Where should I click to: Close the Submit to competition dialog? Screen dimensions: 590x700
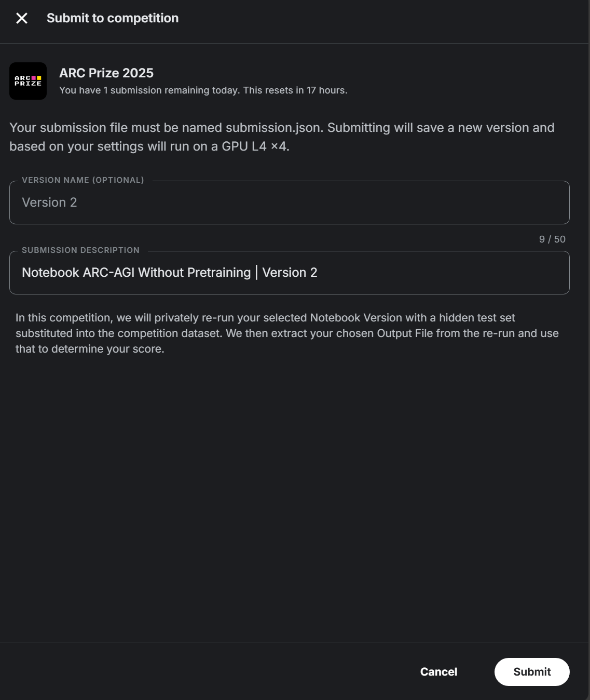pos(22,18)
